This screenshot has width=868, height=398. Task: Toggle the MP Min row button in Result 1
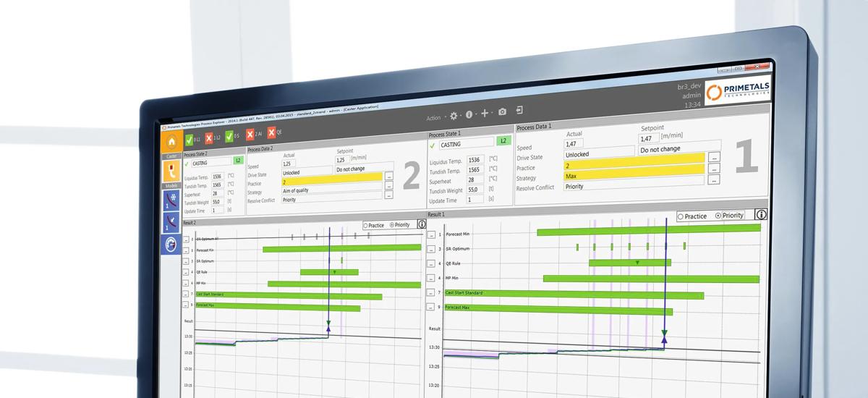click(431, 279)
